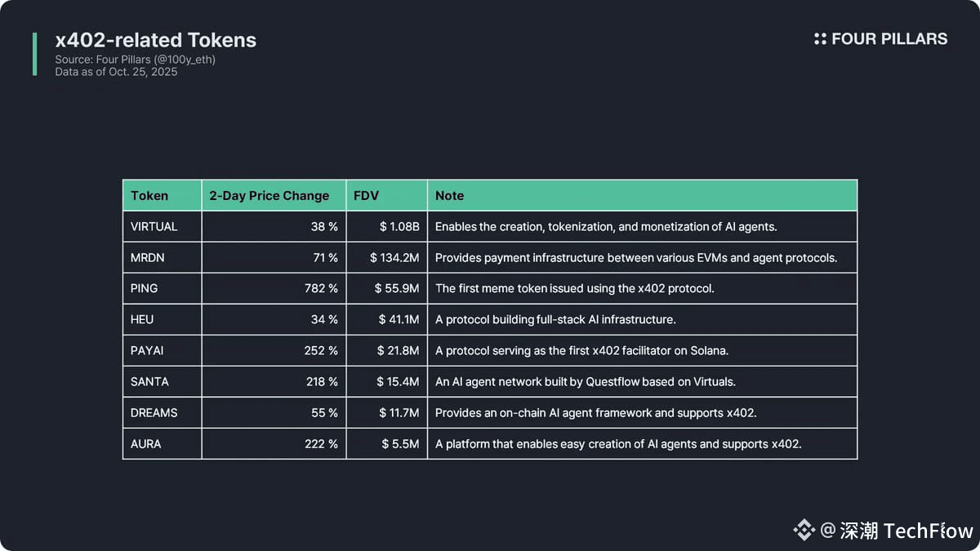The height and width of the screenshot is (551, 980).
Task: Click the 深潮 TechFlow watermark text
Action: tap(906, 531)
